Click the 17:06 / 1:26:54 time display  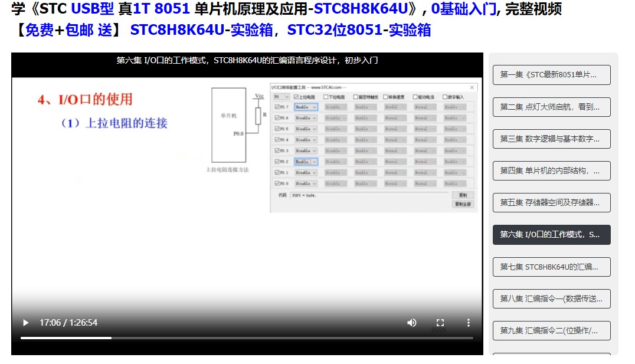coord(68,323)
